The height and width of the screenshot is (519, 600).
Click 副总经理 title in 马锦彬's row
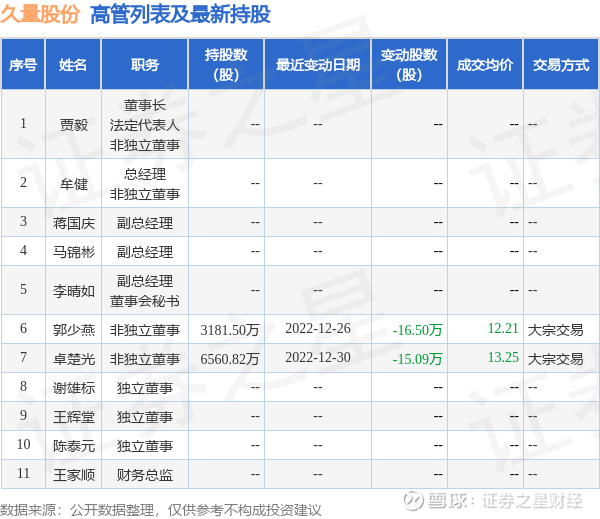click(145, 251)
